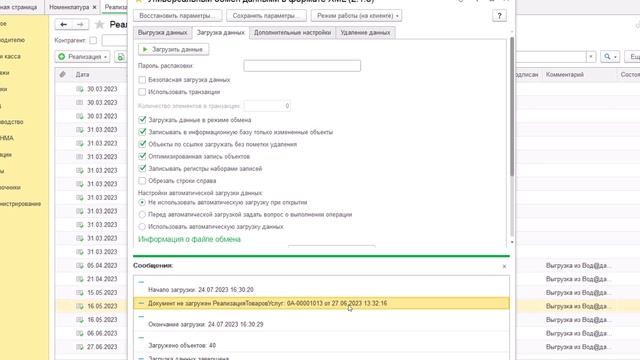The image size is (640, 360).
Task: Uncheck Загружать данные в режиме обмена
Action: pyautogui.click(x=142, y=120)
